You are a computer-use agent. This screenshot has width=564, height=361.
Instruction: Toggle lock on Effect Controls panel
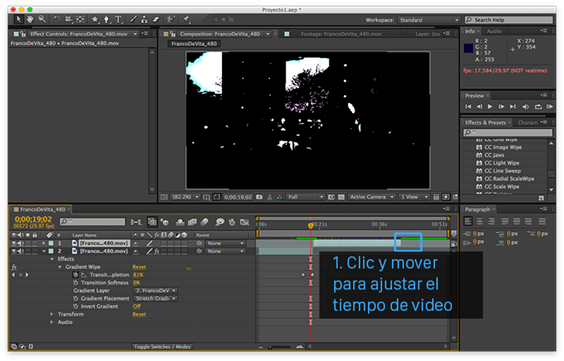pos(23,34)
